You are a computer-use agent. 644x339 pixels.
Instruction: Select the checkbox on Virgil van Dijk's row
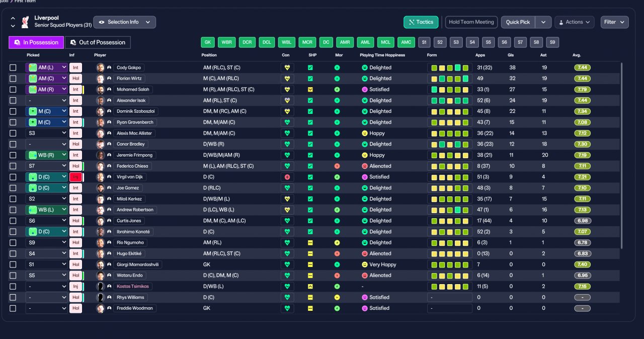coord(13,177)
